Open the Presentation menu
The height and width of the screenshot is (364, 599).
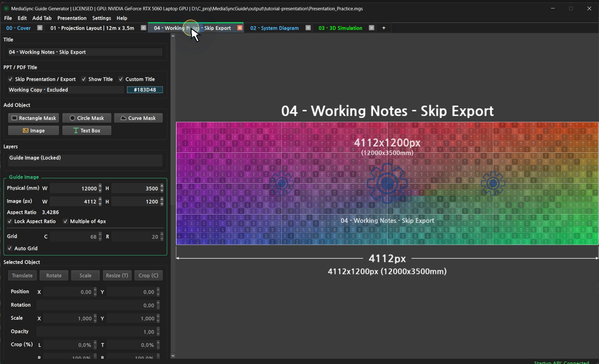(72, 18)
